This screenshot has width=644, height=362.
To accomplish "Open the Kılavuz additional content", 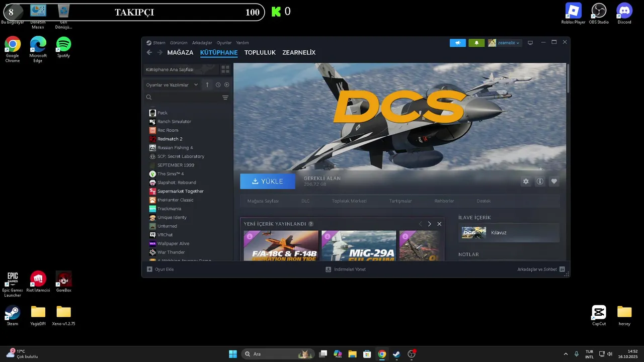I will tap(509, 233).
